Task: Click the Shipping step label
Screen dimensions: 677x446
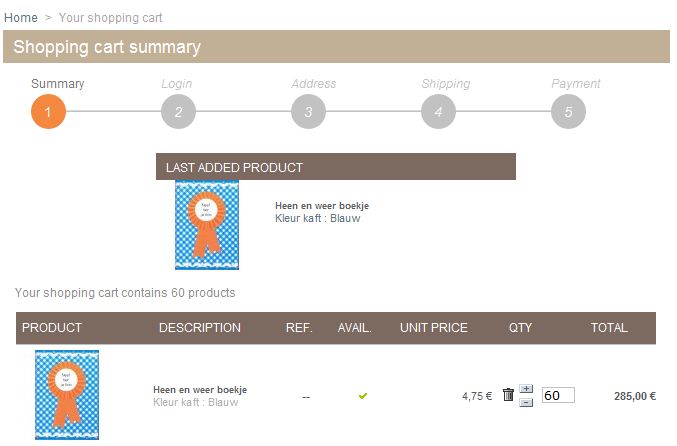Action: [x=446, y=84]
